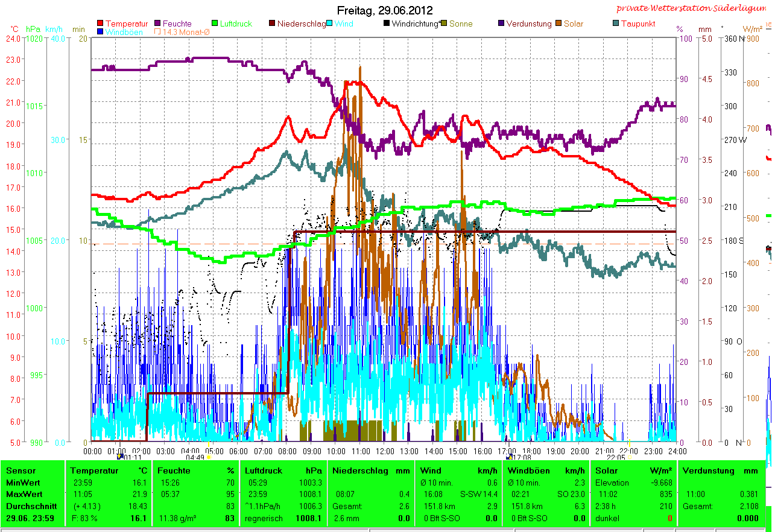772x532 pixels.
Task: Click the red Temperatur legend square
Action: (x=100, y=24)
